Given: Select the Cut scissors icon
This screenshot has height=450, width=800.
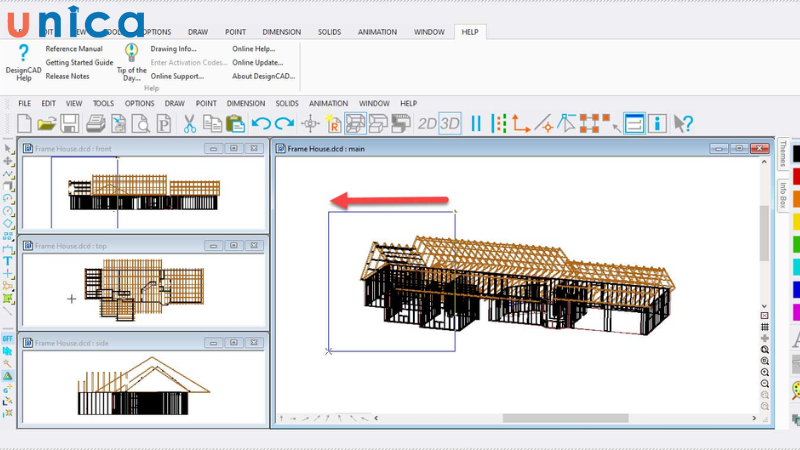Looking at the screenshot, I should click(189, 124).
